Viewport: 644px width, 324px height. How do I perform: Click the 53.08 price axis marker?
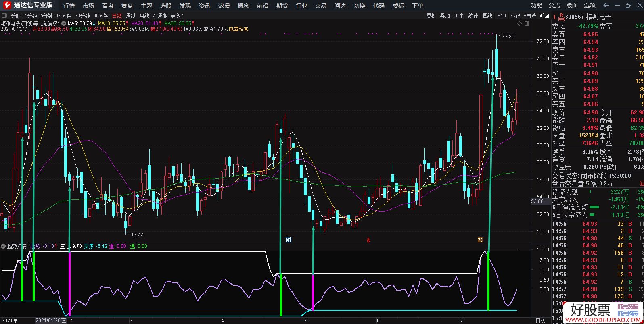point(537,201)
